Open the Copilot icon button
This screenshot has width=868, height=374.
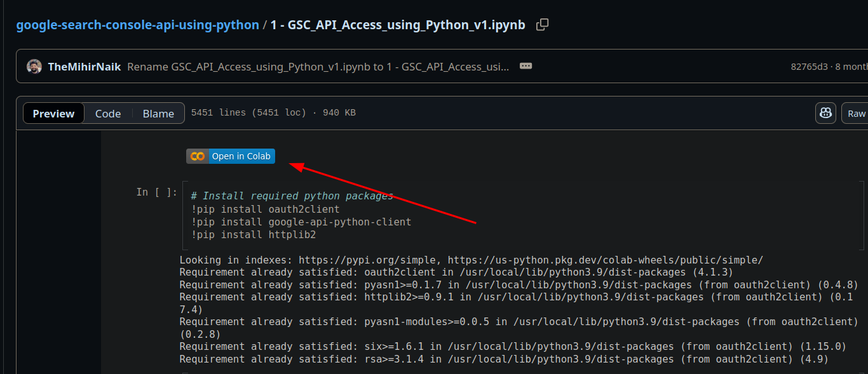click(x=825, y=113)
